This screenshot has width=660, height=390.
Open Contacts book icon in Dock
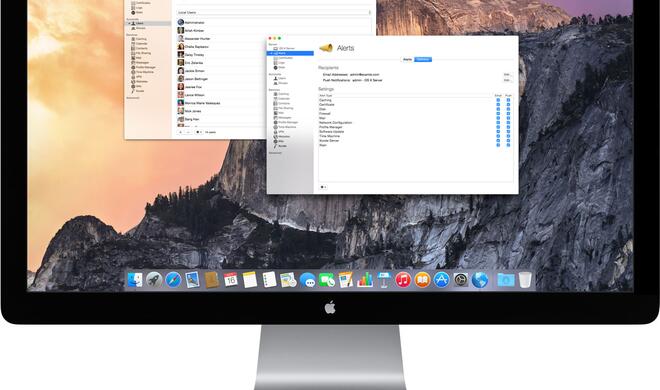tap(212, 280)
